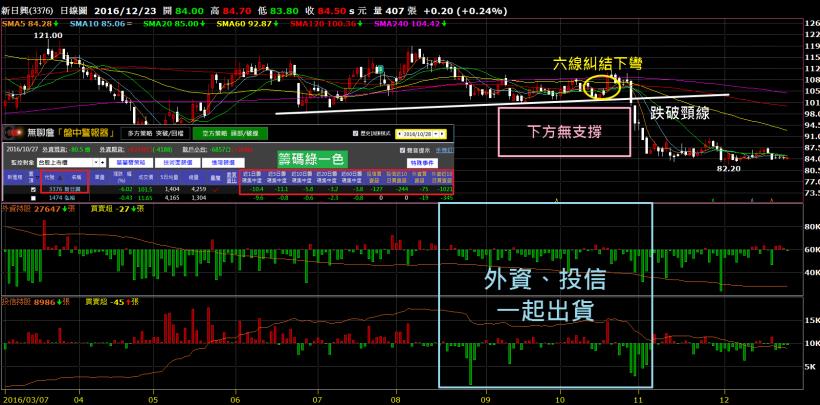Image resolution: width=820 pixels, height=405 pixels.
Task: Step date picker forward with right arrow
Action: [442, 134]
